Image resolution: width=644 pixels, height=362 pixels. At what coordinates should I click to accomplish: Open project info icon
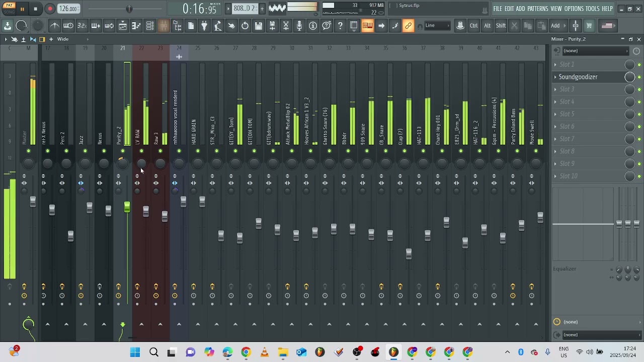[x=313, y=26]
